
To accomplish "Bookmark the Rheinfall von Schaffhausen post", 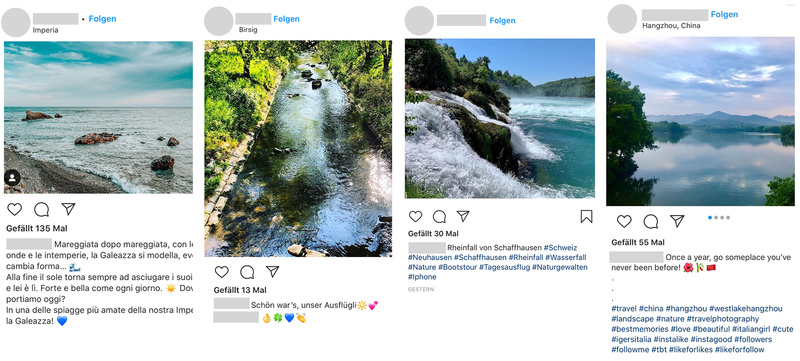I will pyautogui.click(x=587, y=217).
